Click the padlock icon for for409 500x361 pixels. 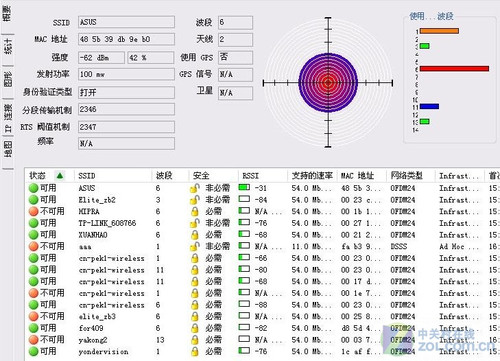click(195, 328)
